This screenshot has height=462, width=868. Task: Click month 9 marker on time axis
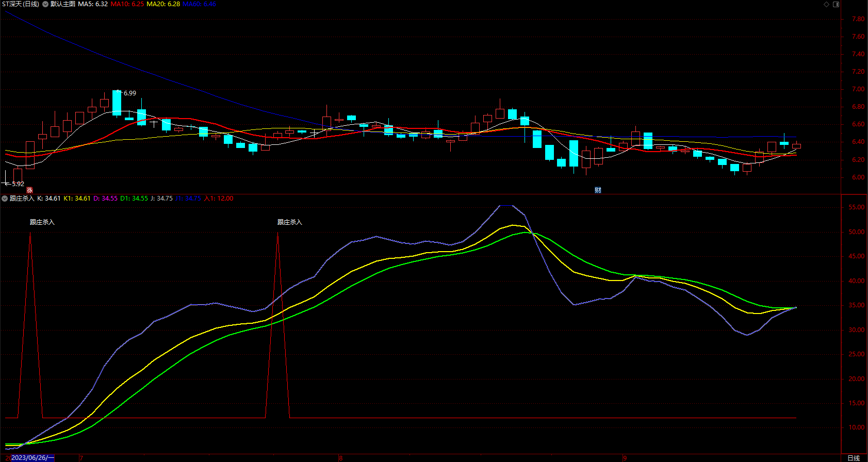click(x=625, y=458)
